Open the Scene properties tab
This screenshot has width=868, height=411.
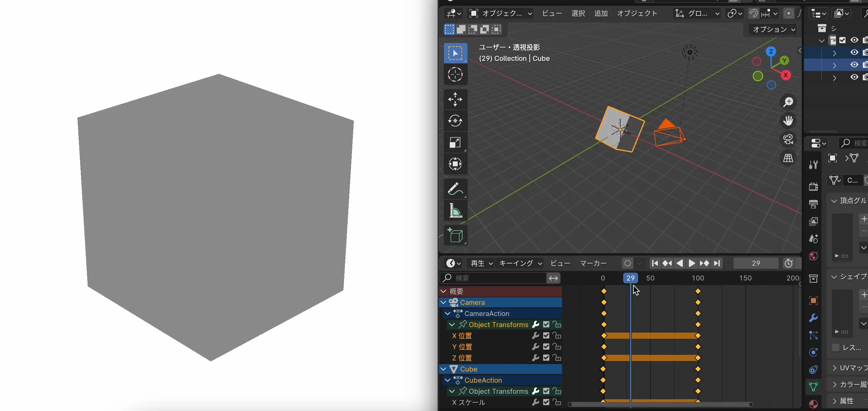(813, 239)
